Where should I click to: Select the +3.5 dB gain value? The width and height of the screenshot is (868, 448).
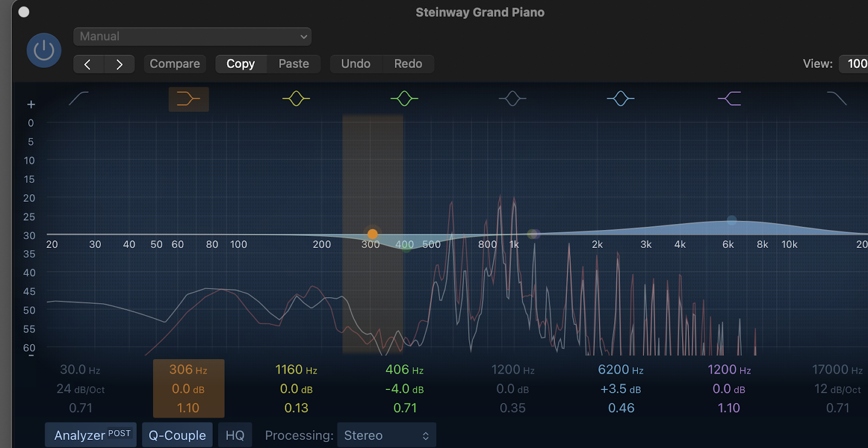pos(621,389)
